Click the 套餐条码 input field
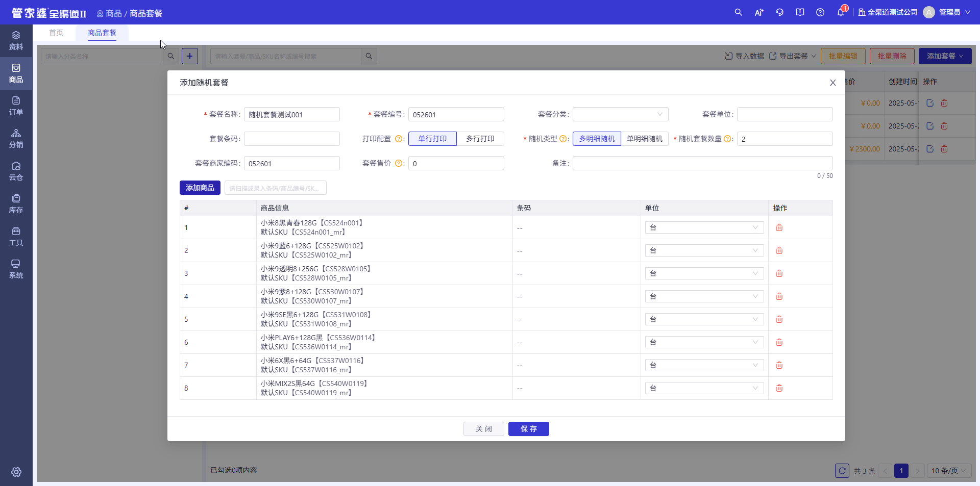The width and height of the screenshot is (980, 486). [x=292, y=139]
